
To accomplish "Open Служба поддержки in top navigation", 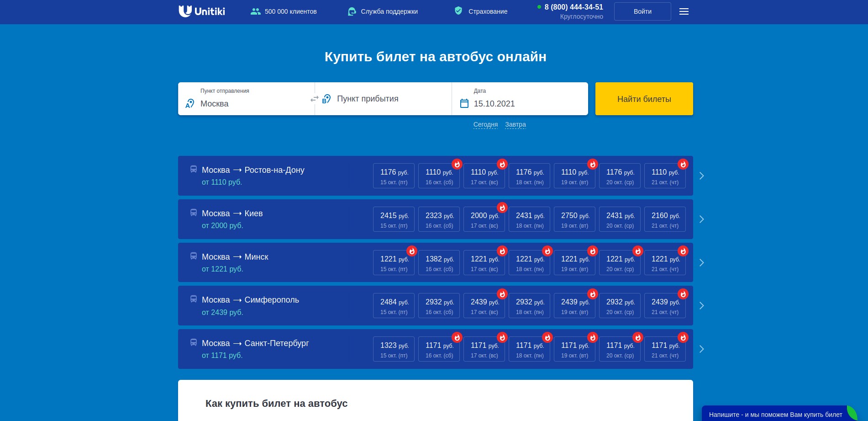I will [x=389, y=11].
